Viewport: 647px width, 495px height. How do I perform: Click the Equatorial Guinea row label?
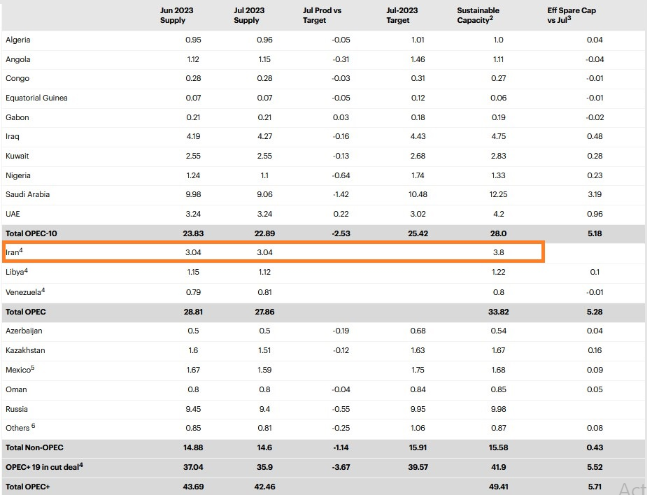coord(39,98)
